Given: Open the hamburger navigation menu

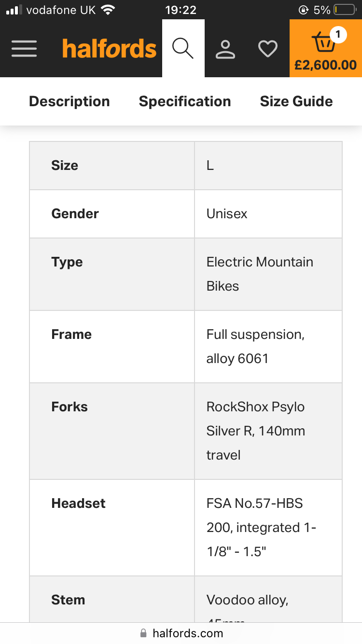Looking at the screenshot, I should (x=24, y=48).
